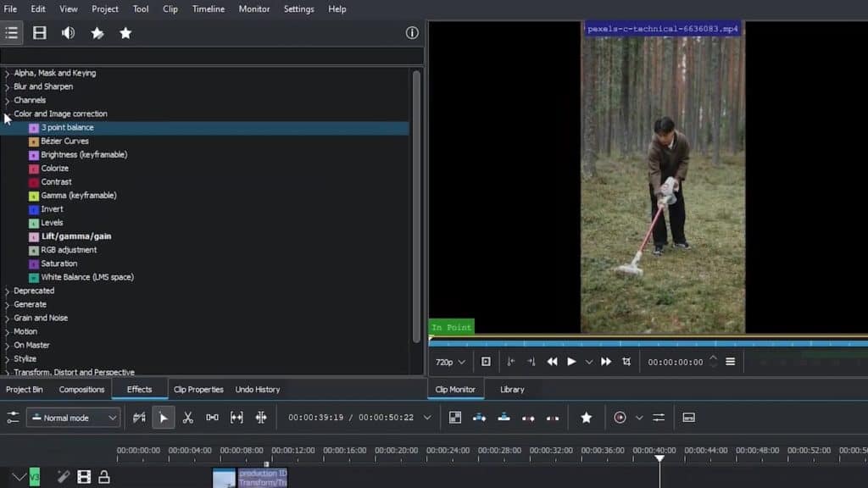Click the favorite effects star in timeline toolbar
This screenshot has height=488, width=868.
(587, 417)
